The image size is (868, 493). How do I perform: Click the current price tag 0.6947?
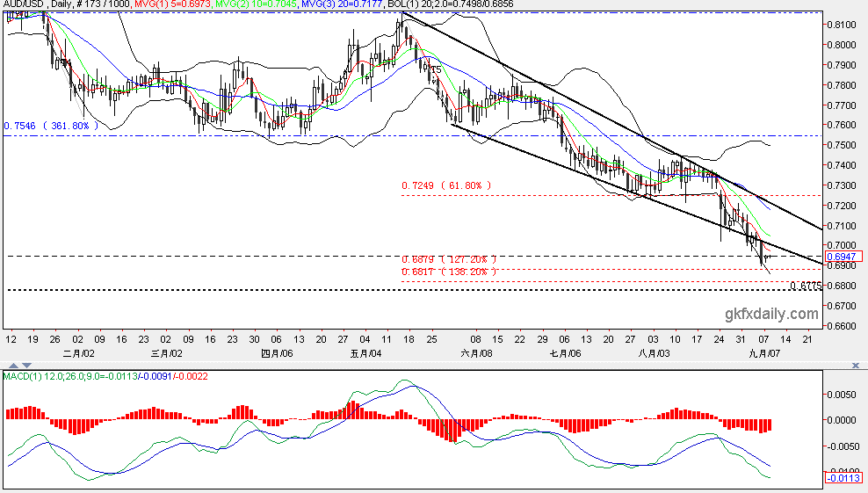(x=843, y=257)
